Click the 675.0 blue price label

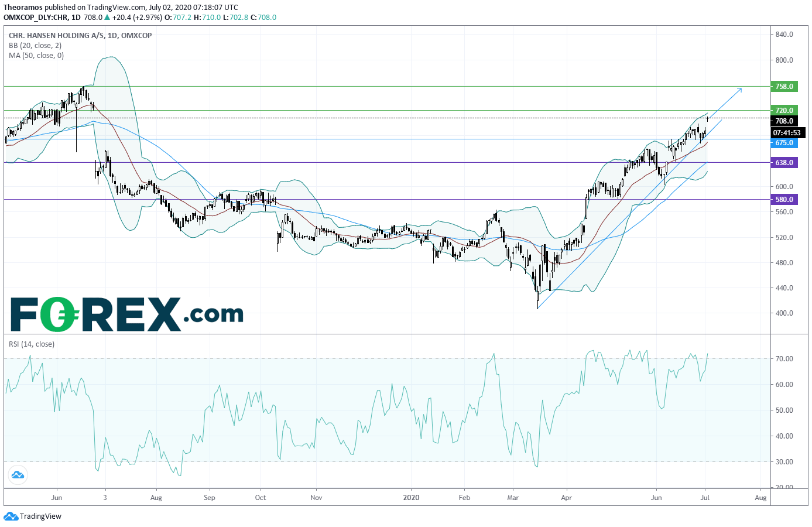click(x=784, y=143)
